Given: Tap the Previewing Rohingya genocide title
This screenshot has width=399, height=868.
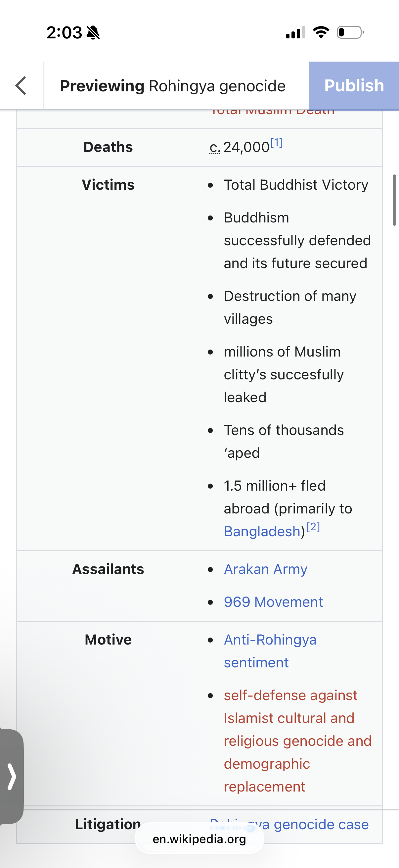Looking at the screenshot, I should click(x=172, y=86).
